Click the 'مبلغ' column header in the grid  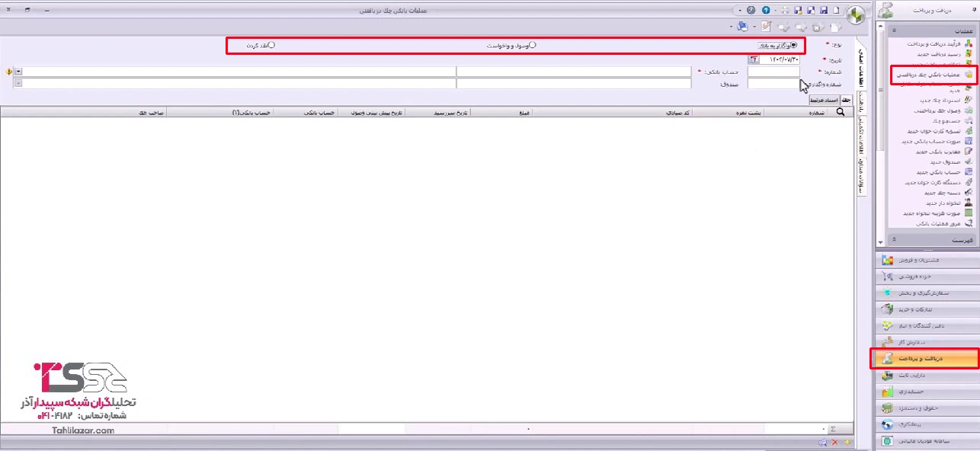coord(501,112)
